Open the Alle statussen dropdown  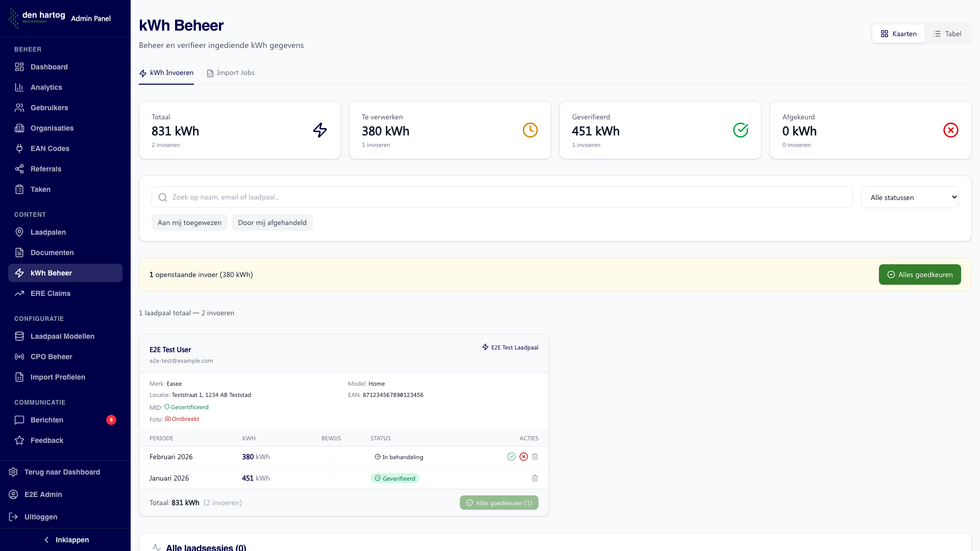click(x=910, y=197)
